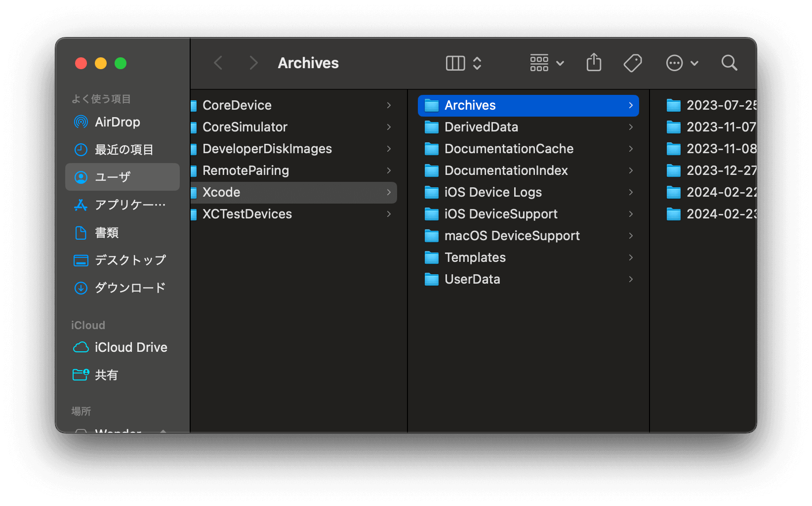This screenshot has height=506, width=812.
Task: Click the DerivedData folder icon
Action: pos(432,127)
